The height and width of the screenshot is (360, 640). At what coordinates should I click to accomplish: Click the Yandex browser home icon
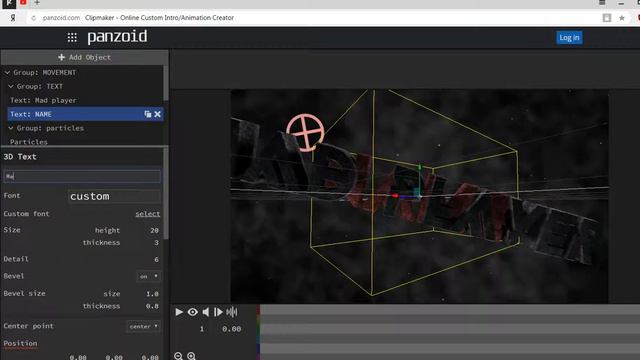pyautogui.click(x=13, y=18)
